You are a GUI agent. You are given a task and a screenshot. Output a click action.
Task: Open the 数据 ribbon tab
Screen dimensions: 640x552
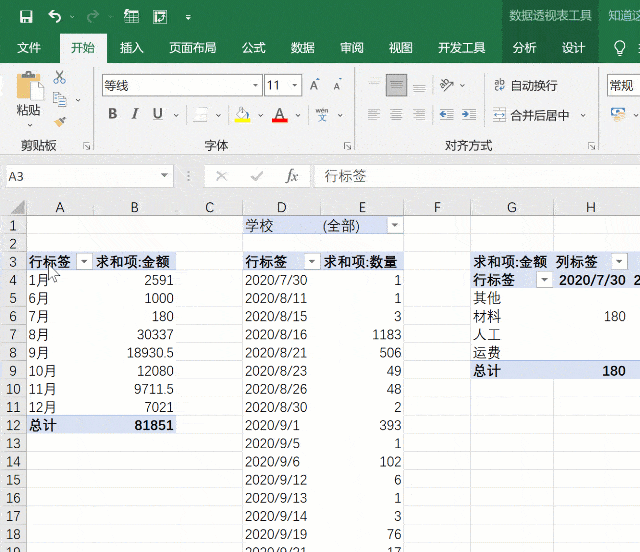[302, 48]
